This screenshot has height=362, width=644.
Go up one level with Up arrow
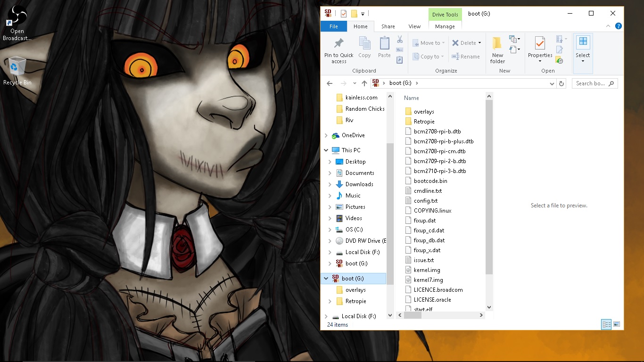(x=364, y=83)
